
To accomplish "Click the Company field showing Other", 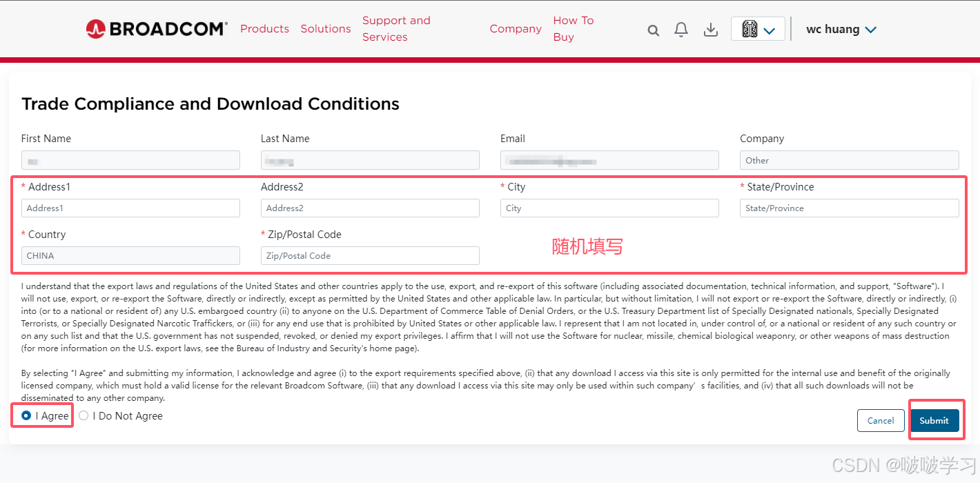I will (x=849, y=160).
